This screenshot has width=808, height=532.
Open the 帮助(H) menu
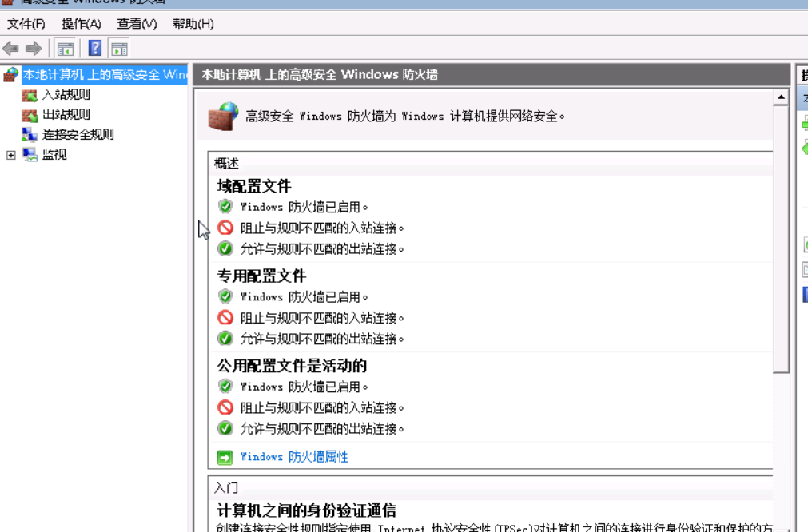click(x=193, y=24)
